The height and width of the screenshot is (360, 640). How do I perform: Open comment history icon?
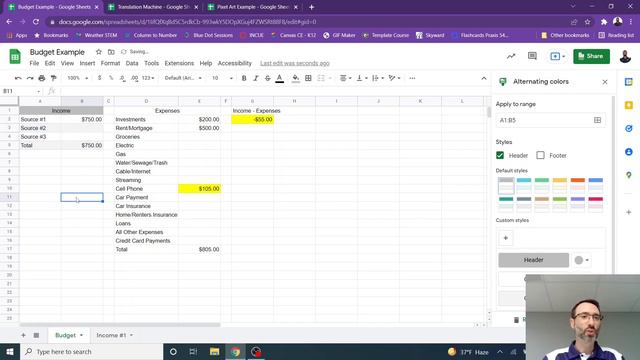tap(532, 56)
